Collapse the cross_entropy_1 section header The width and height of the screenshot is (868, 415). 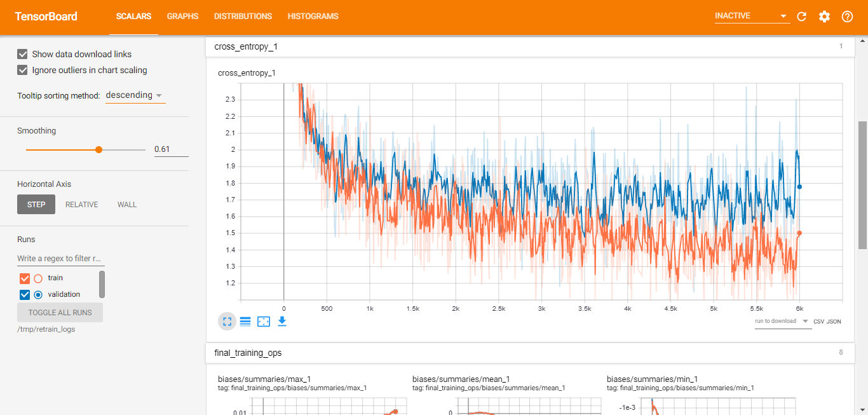point(529,46)
